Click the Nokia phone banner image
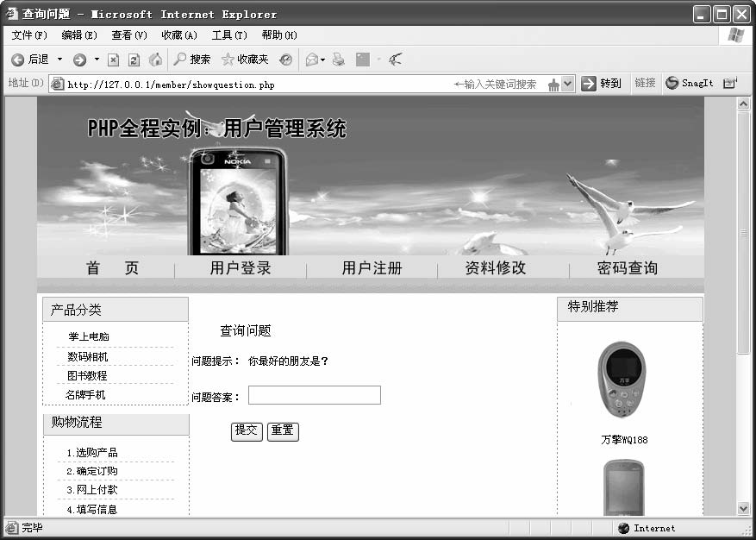Screen dimensions: 756x540 pos(238,201)
